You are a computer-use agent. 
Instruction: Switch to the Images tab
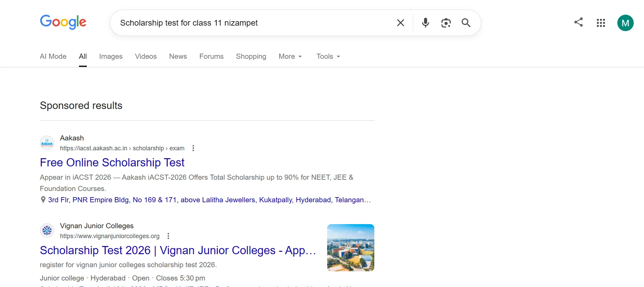pyautogui.click(x=111, y=56)
